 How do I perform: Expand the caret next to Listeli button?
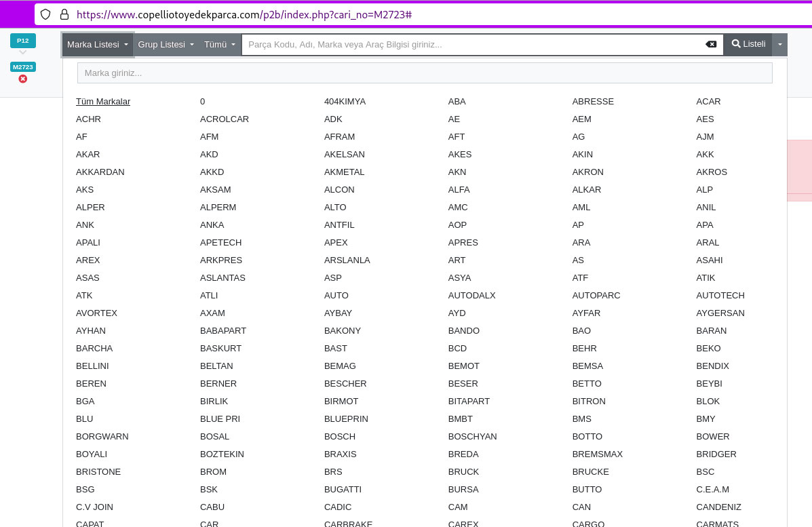pos(780,44)
